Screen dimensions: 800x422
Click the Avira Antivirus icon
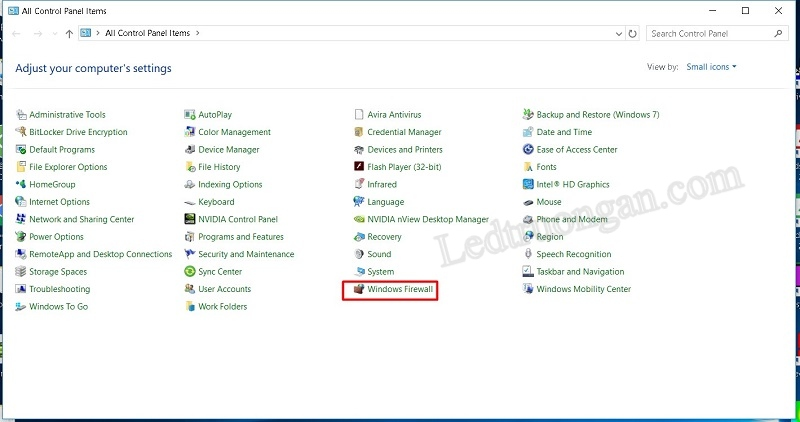tap(360, 115)
